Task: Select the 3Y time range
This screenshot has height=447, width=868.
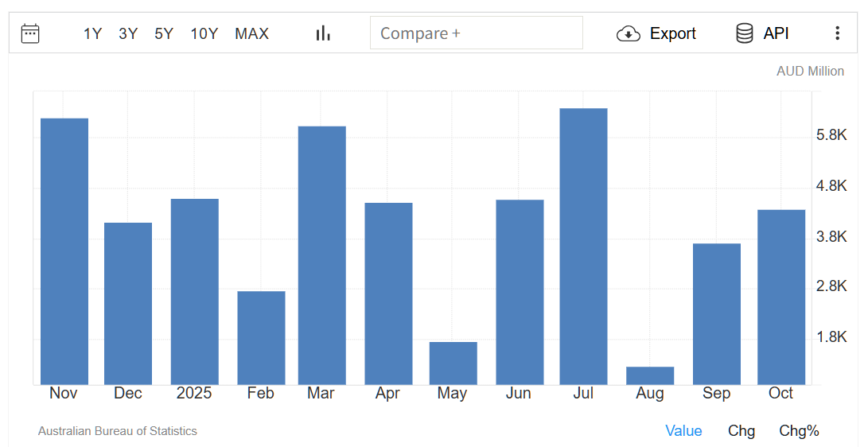Action: (128, 33)
